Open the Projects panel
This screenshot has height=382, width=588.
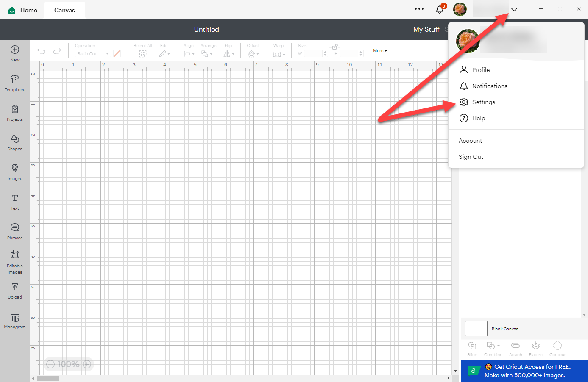(x=15, y=113)
